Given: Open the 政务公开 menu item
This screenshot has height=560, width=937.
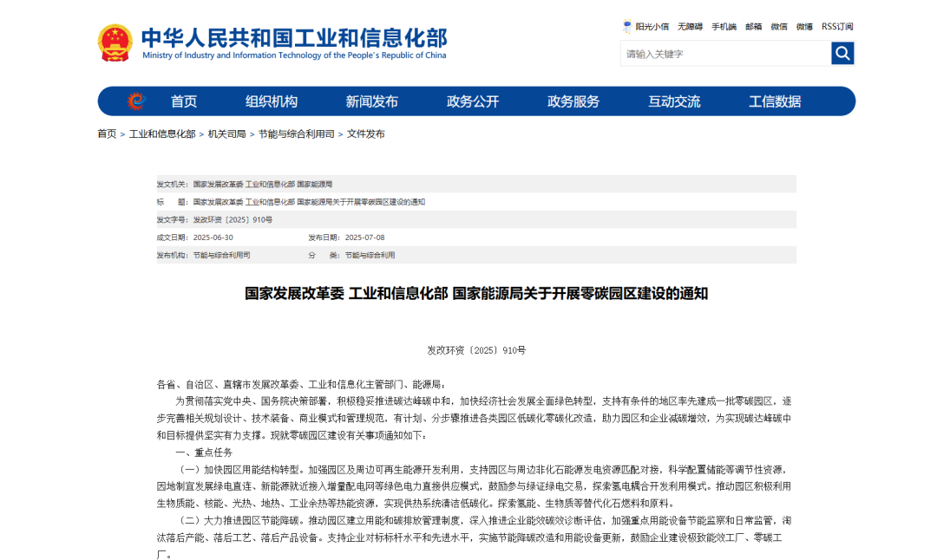Looking at the screenshot, I should (x=473, y=101).
